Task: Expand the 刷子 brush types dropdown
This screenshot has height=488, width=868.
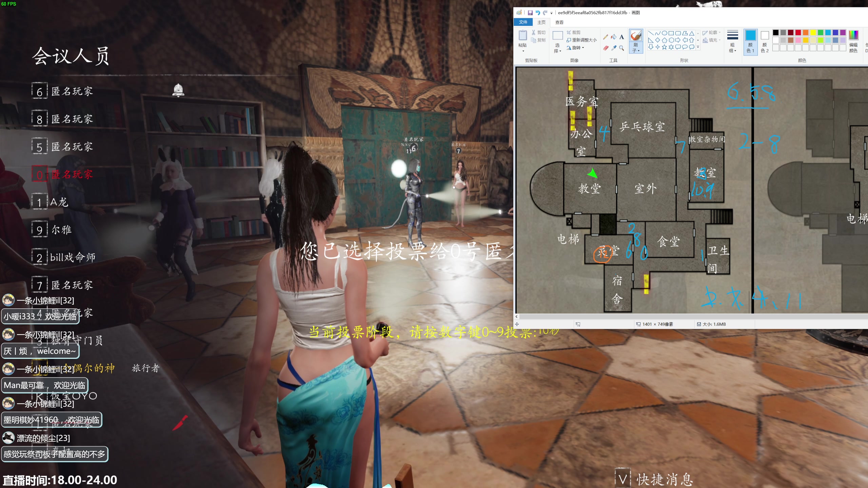Action: pyautogui.click(x=636, y=48)
